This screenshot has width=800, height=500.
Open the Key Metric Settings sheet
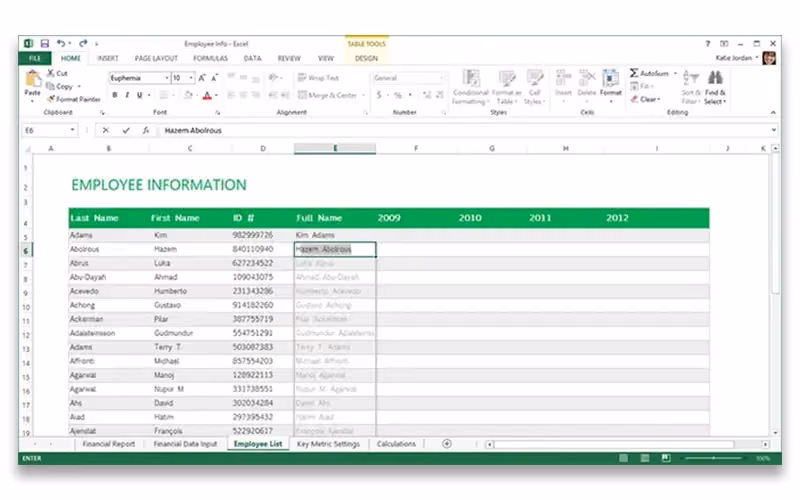coord(328,444)
